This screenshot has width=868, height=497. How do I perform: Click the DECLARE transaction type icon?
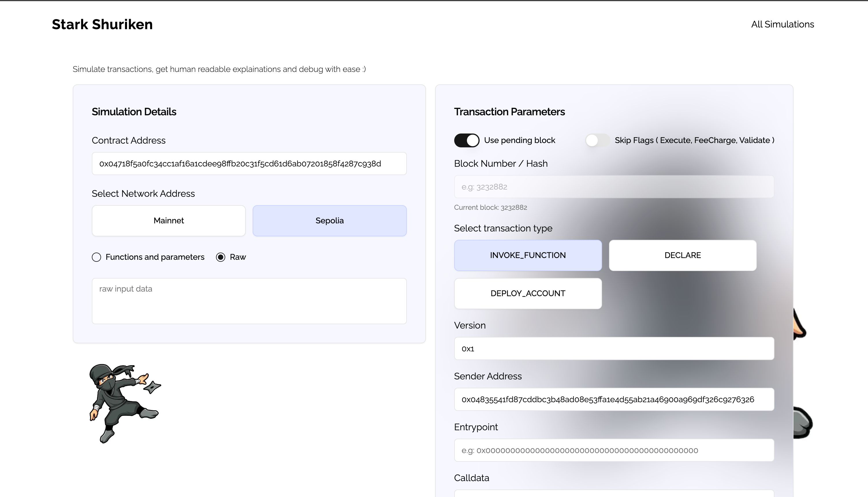(x=683, y=255)
